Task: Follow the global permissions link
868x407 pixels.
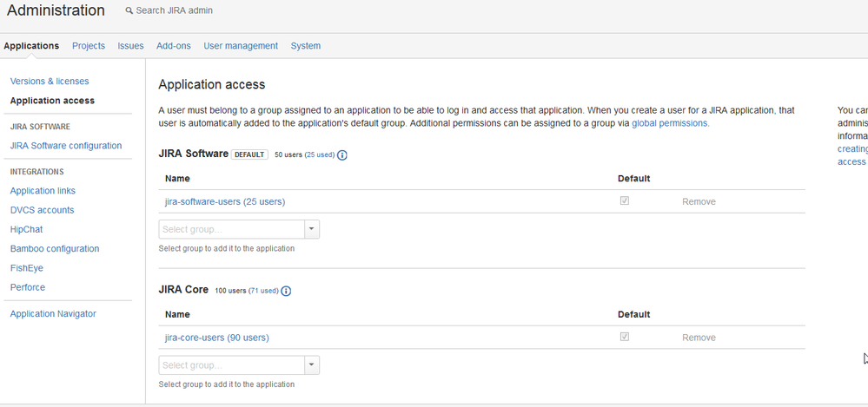Action: pos(671,123)
